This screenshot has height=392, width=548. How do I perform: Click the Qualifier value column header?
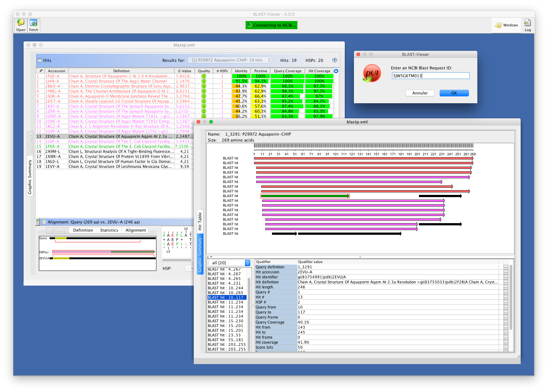click(x=398, y=262)
